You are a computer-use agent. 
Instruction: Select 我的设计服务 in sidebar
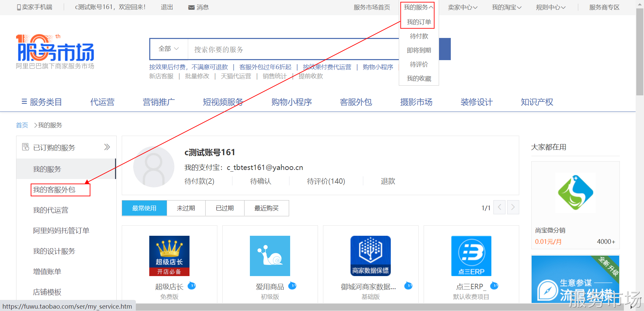pos(54,251)
